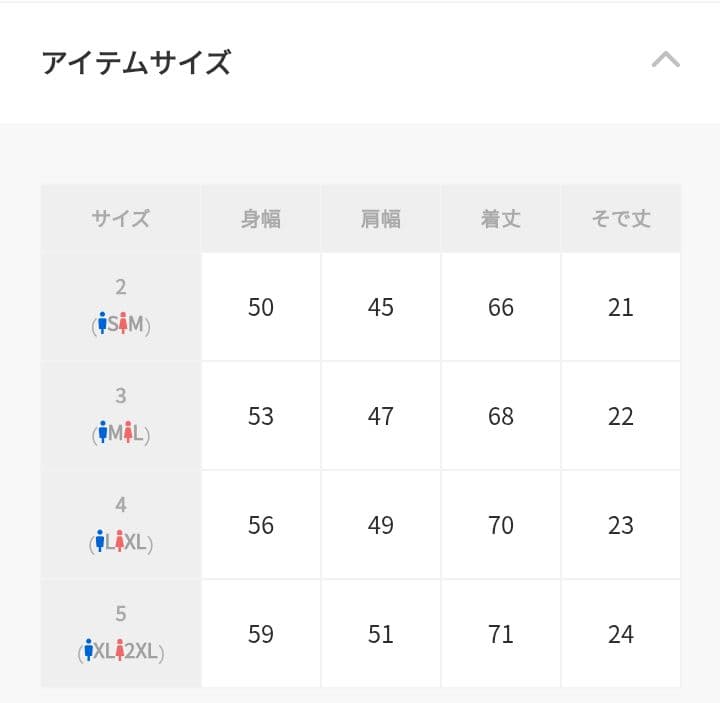This screenshot has width=720, height=703.
Task: Click the red female icon in size 5 row
Action: 121,650
